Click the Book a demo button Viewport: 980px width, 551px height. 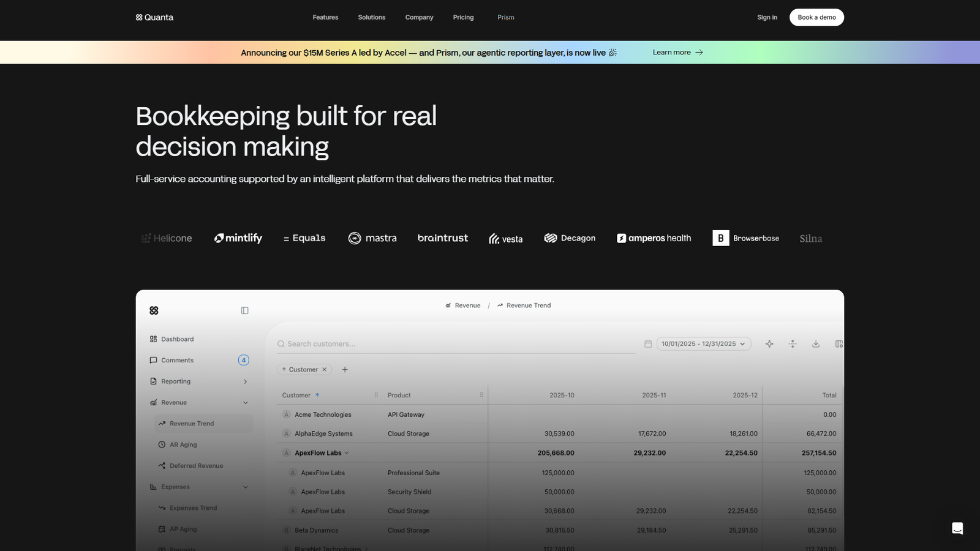click(816, 17)
